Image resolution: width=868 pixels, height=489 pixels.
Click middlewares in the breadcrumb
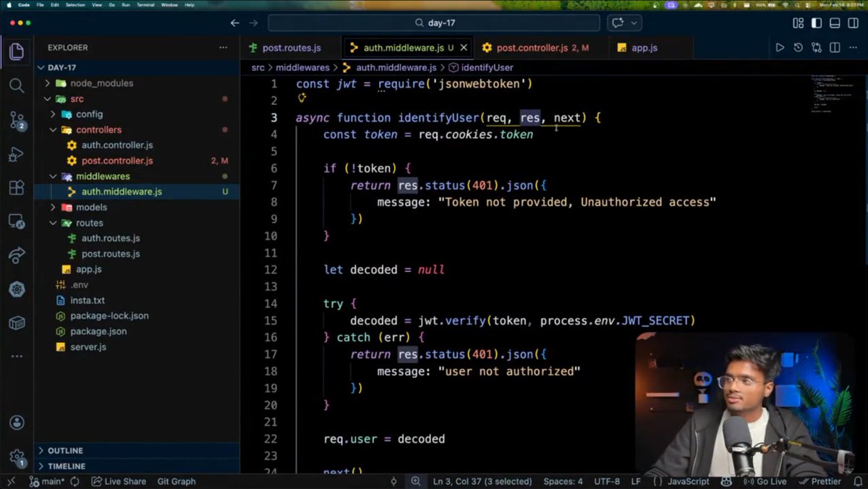point(303,67)
